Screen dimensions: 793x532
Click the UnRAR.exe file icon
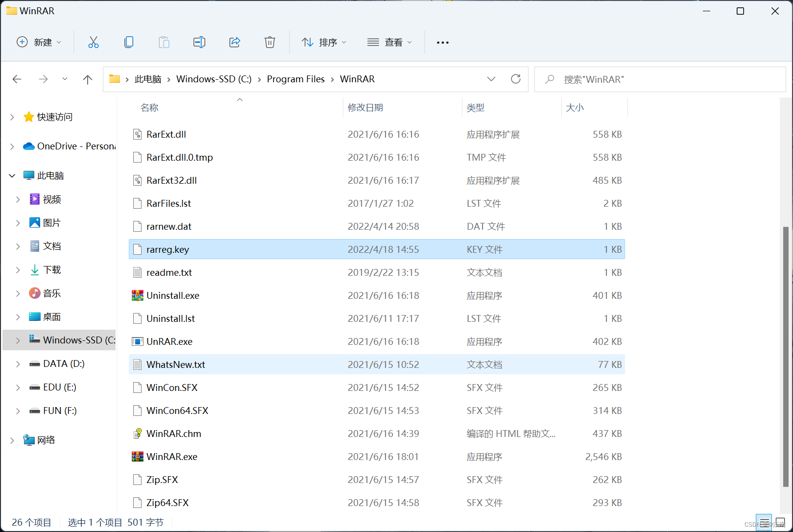click(138, 341)
